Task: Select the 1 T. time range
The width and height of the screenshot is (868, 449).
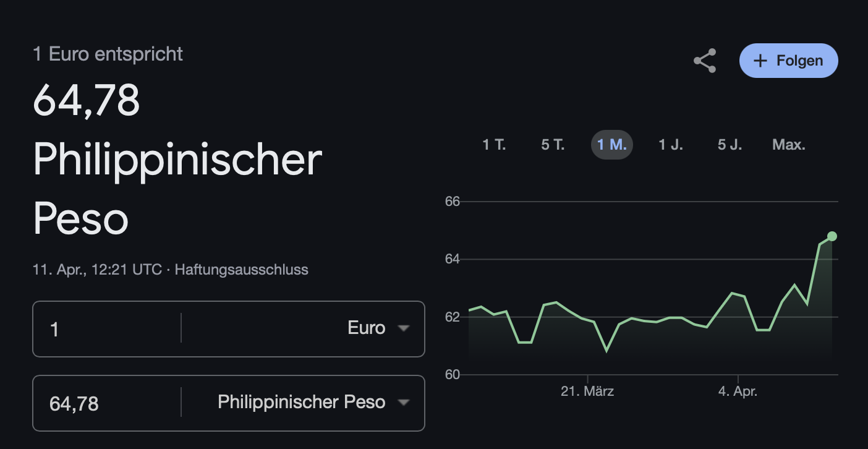Action: 494,145
